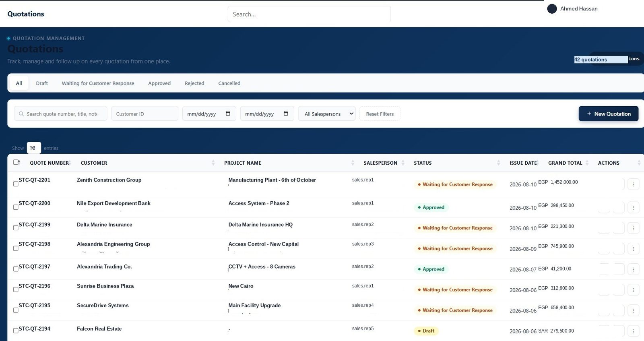Open actions menu for STC-QT-2194
Viewport: 644px width, 341px height.
tap(633, 331)
